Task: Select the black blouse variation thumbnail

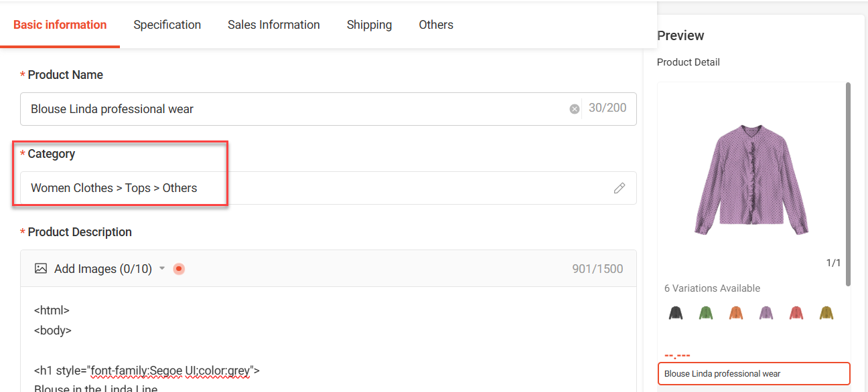Action: (x=676, y=312)
